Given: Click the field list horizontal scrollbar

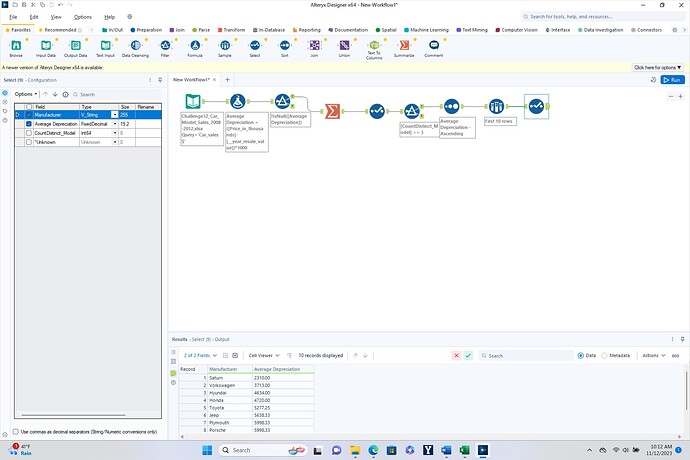Looking at the screenshot, I should tap(73, 415).
